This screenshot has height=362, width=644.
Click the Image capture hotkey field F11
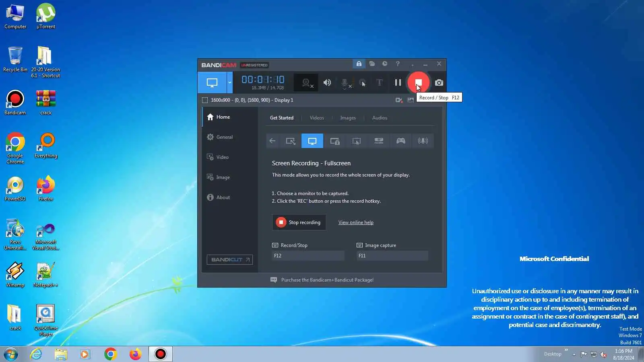[392, 256]
